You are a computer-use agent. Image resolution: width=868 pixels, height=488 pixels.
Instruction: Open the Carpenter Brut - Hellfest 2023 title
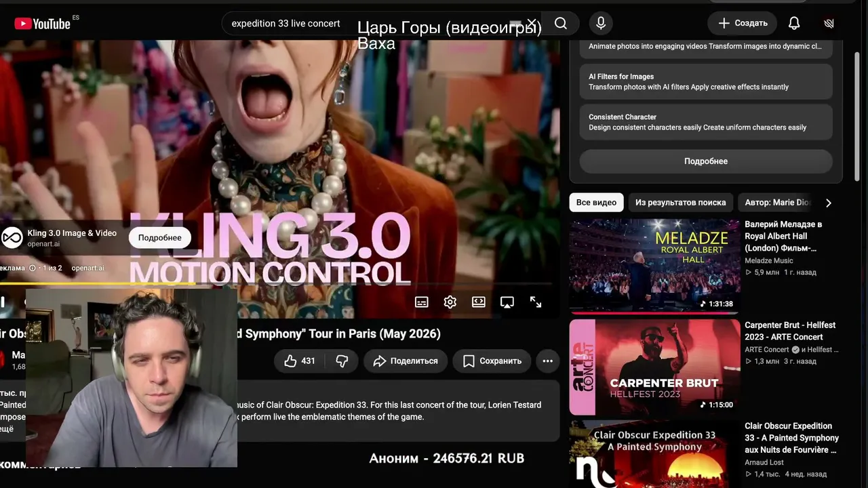(790, 331)
